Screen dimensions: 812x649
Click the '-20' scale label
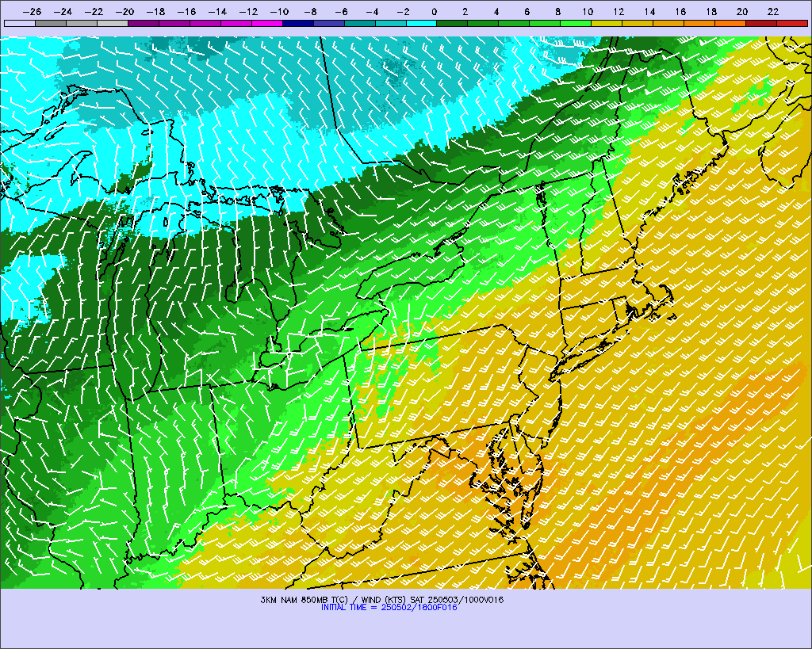coord(124,11)
